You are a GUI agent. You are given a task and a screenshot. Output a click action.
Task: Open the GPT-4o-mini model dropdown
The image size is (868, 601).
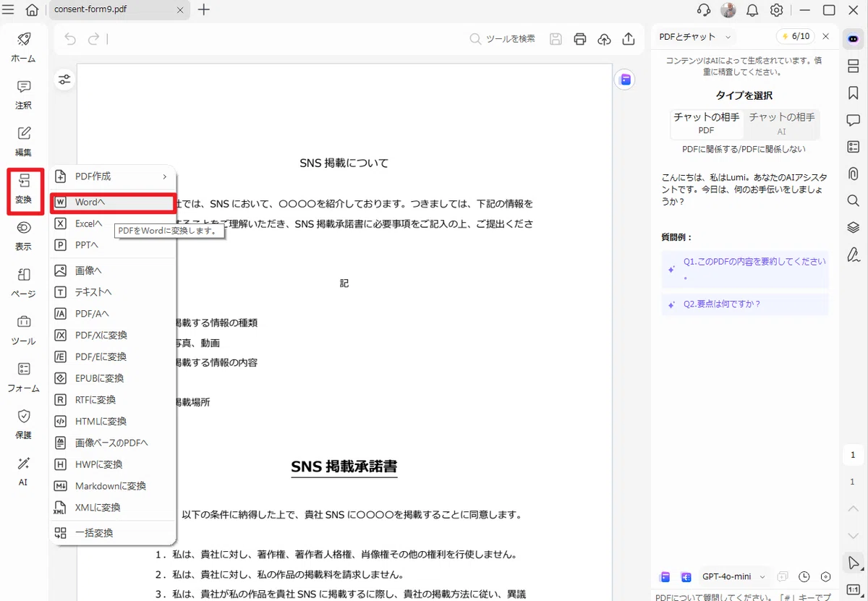[732, 576]
